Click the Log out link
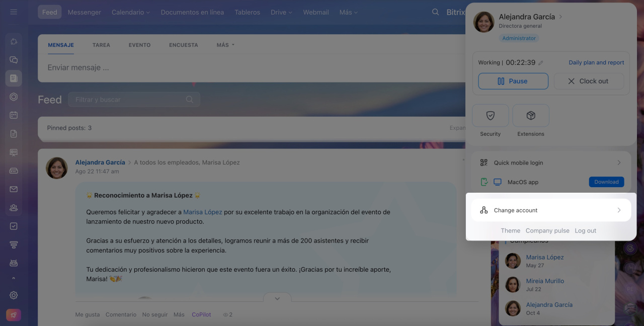This screenshot has width=644, height=326. point(585,230)
